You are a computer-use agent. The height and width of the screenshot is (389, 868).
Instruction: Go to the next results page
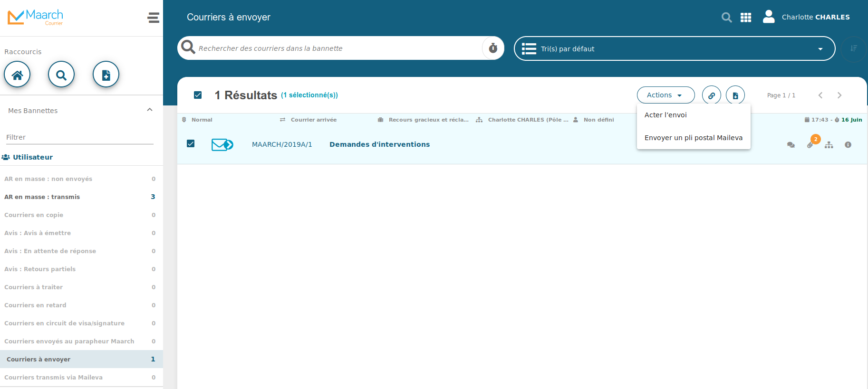pyautogui.click(x=839, y=95)
